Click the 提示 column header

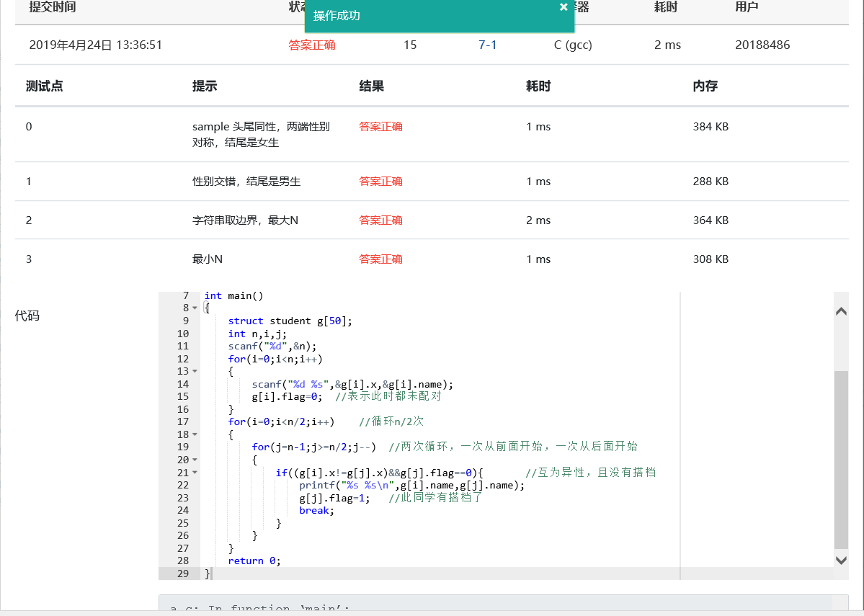coord(205,86)
